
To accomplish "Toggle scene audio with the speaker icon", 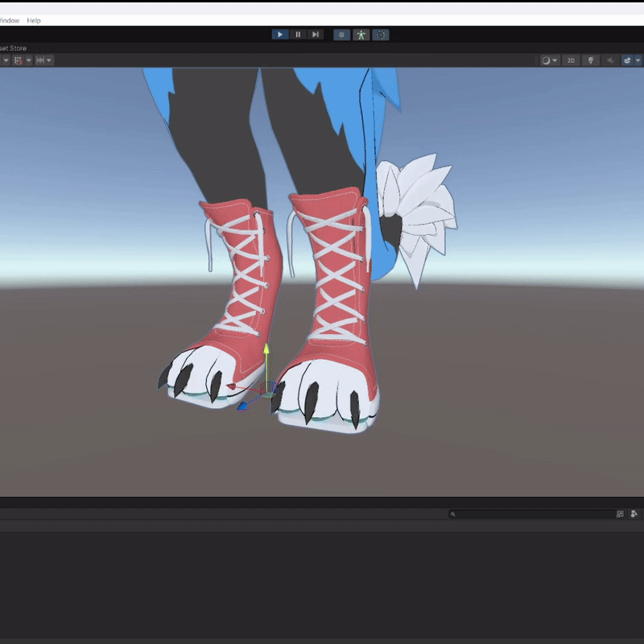I will pyautogui.click(x=610, y=60).
